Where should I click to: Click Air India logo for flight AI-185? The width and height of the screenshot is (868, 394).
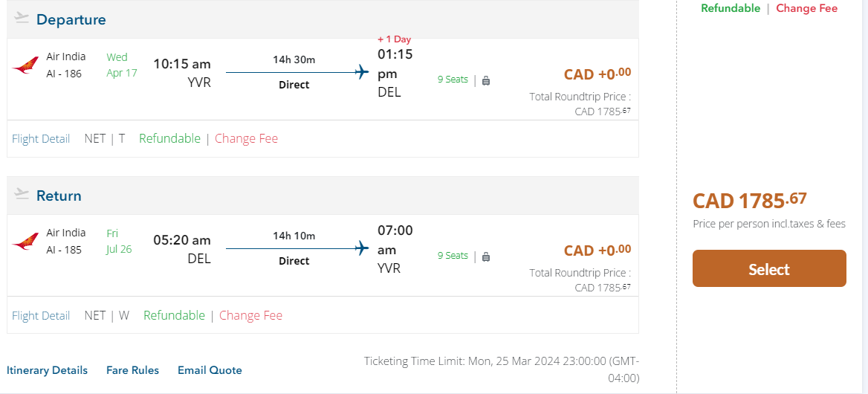(25, 242)
